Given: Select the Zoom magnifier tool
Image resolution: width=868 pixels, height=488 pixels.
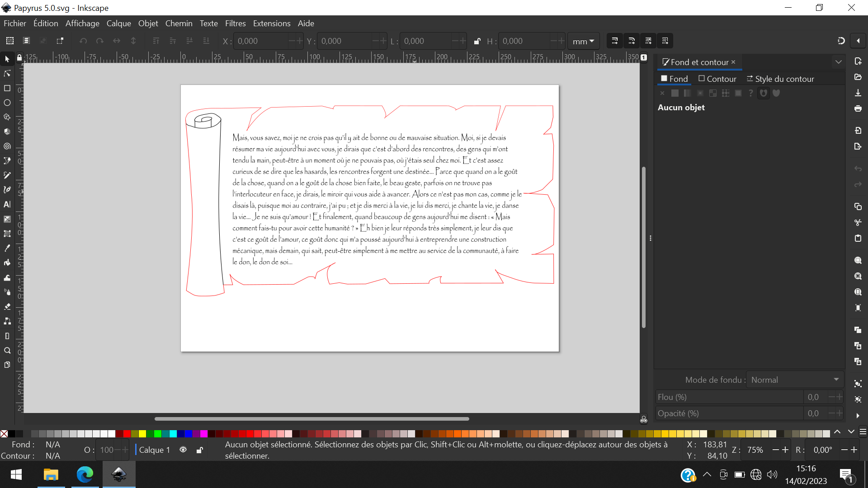Looking at the screenshot, I should point(7,350).
